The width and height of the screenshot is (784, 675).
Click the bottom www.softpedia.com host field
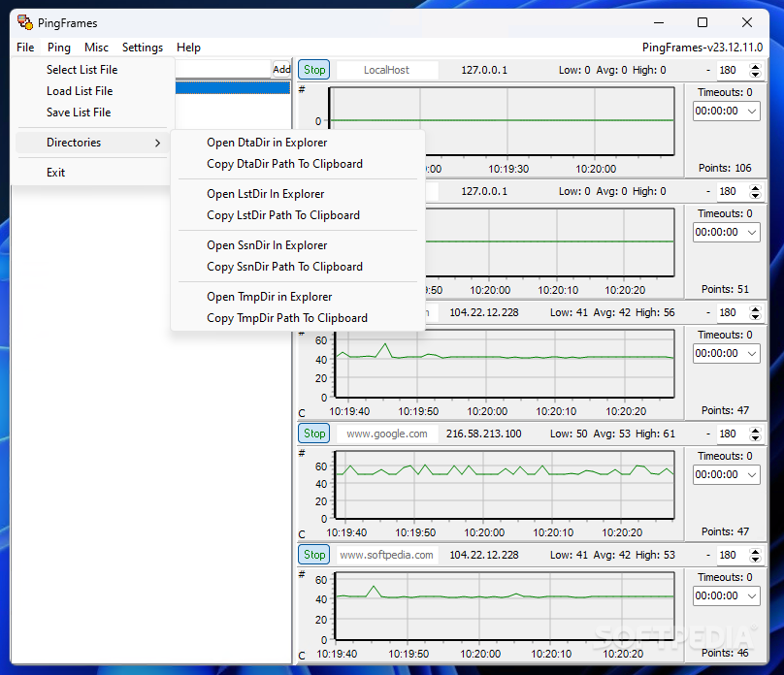387,555
